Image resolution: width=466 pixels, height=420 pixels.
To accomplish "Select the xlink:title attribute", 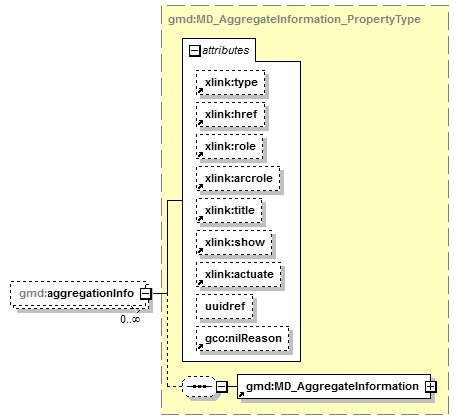I will [229, 210].
